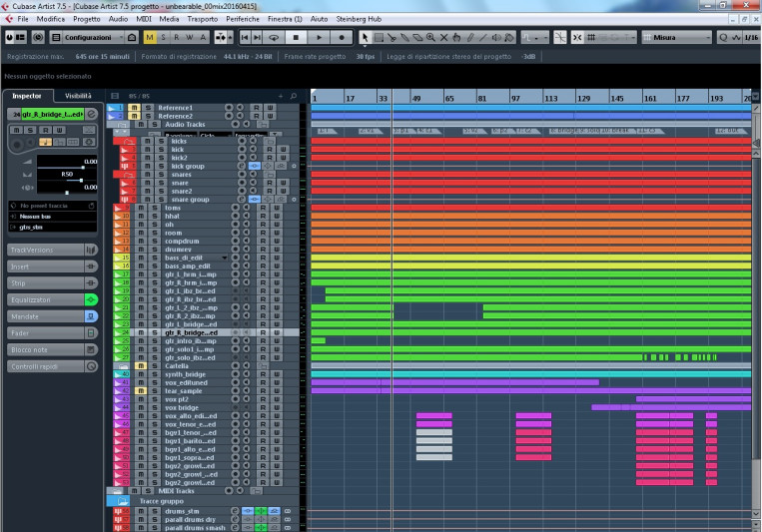The image size is (762, 532).
Task: Toggle global Solo S in toolbar
Action: click(163, 37)
